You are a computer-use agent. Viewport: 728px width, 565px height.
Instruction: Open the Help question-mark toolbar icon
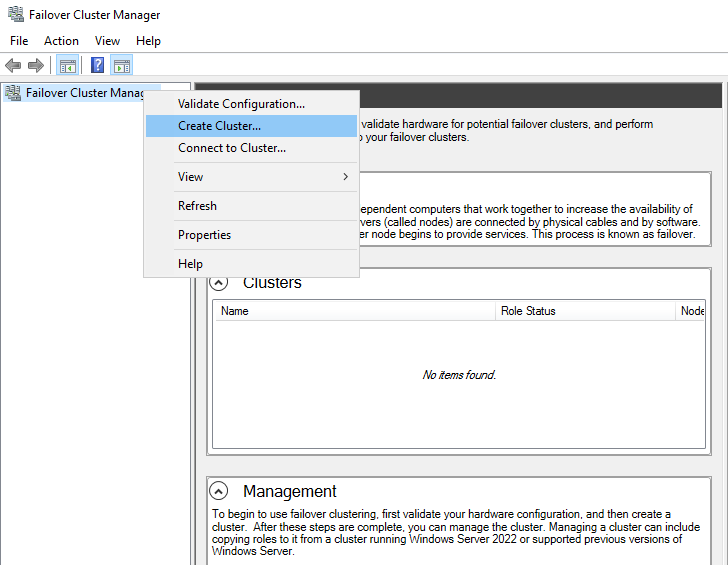[98, 65]
